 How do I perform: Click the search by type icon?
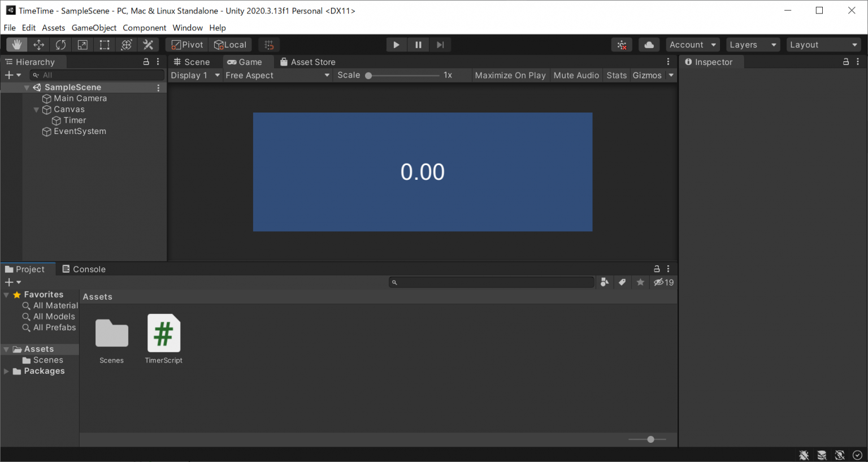click(604, 282)
